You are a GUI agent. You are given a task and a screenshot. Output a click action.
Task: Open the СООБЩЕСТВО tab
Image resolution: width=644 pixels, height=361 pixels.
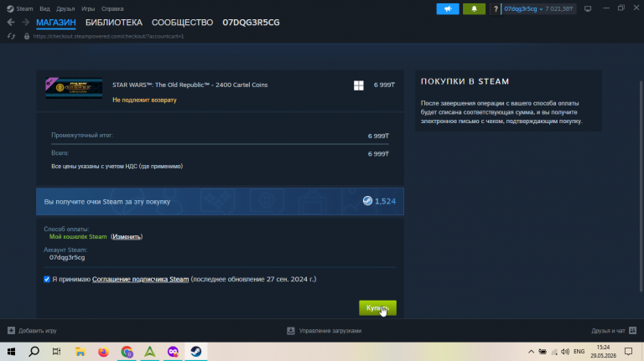point(182,23)
